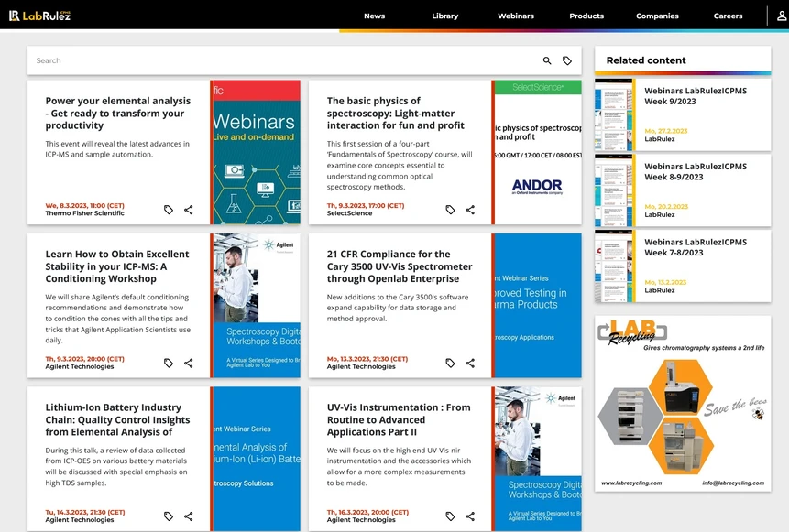Open '21 CFR Compliance for the Cary 3500' title
Image resolution: width=789 pixels, height=532 pixels.
[x=400, y=266]
